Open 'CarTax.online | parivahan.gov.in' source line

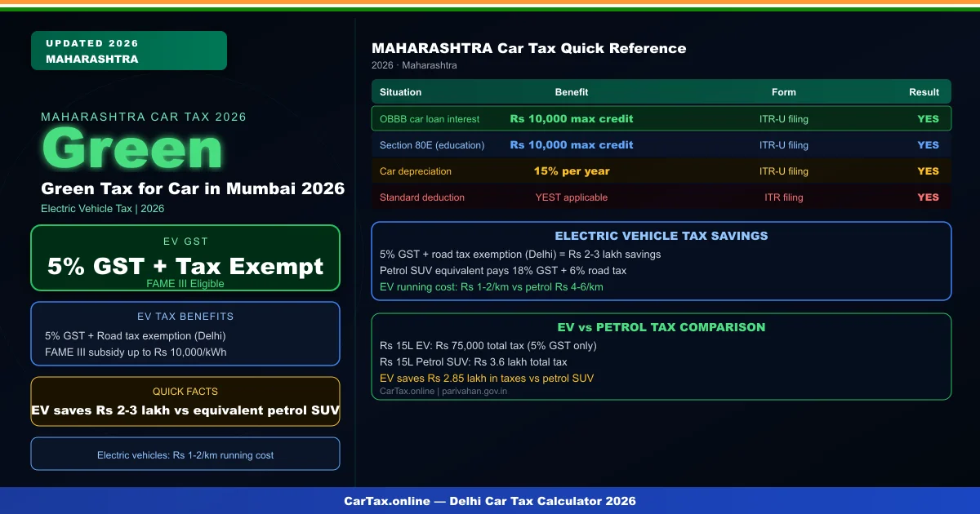pyautogui.click(x=443, y=392)
